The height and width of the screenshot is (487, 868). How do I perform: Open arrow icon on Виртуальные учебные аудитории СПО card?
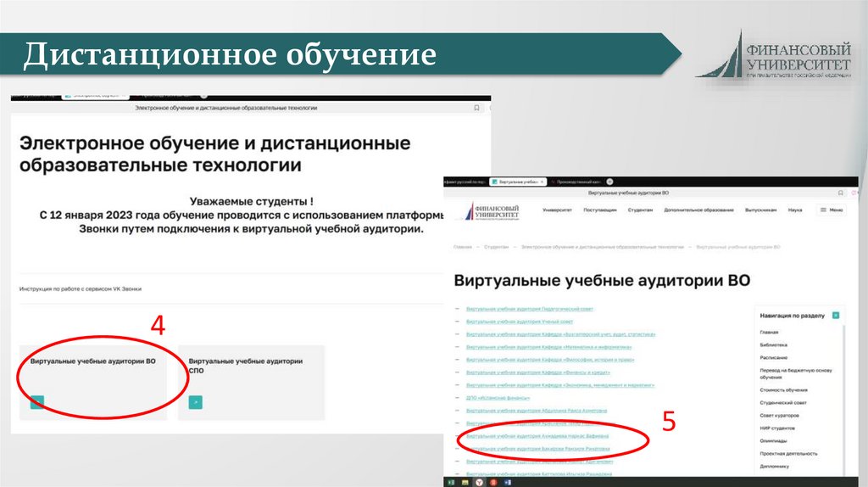pyautogui.click(x=196, y=402)
